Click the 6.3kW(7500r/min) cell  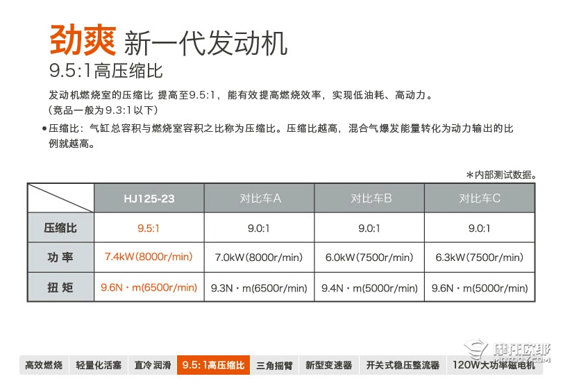pos(479,257)
